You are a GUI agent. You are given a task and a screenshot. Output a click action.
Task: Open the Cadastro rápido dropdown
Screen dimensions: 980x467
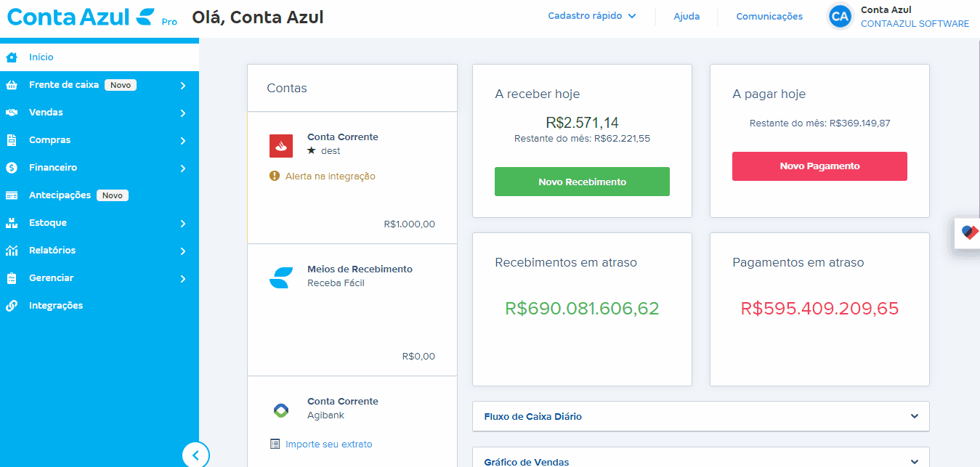pyautogui.click(x=592, y=16)
